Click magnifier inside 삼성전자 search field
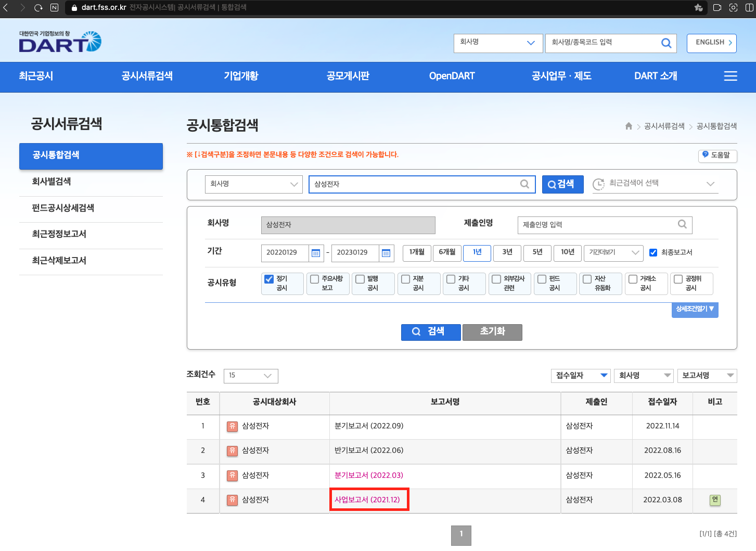 click(524, 184)
